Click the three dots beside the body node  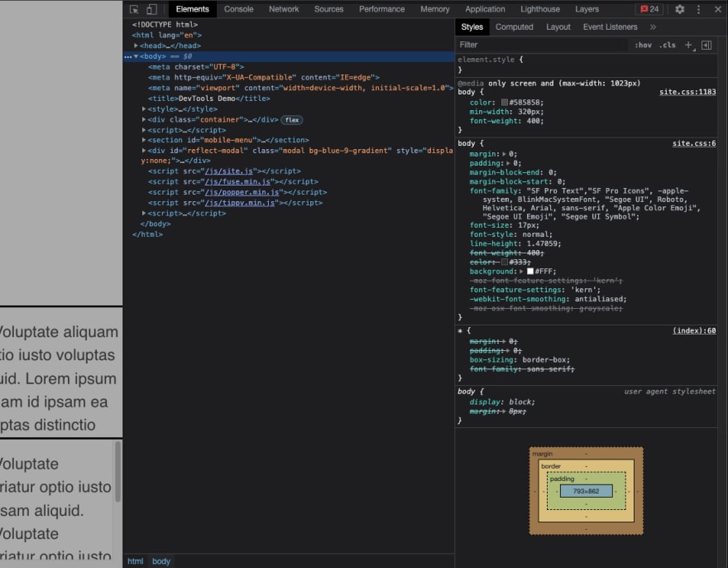click(128, 56)
